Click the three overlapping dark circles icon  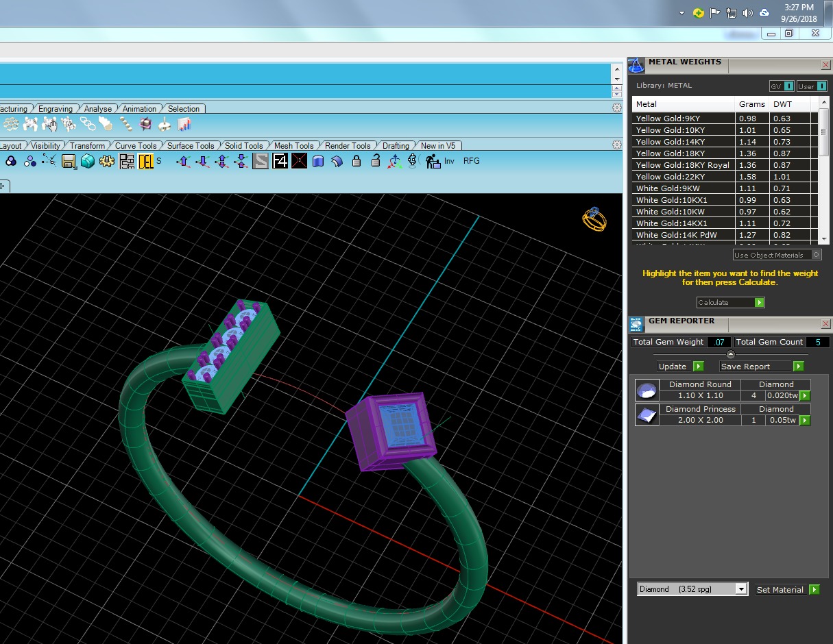[x=11, y=161]
